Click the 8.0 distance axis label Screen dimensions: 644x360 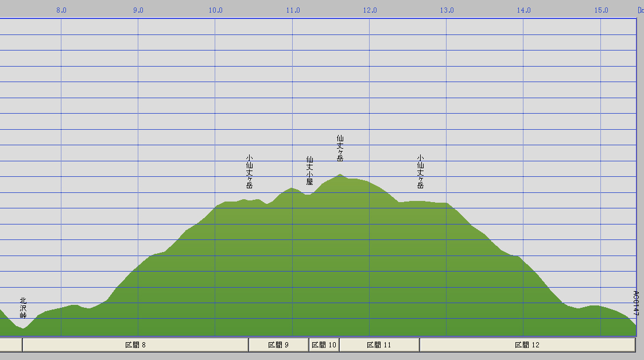(x=61, y=10)
